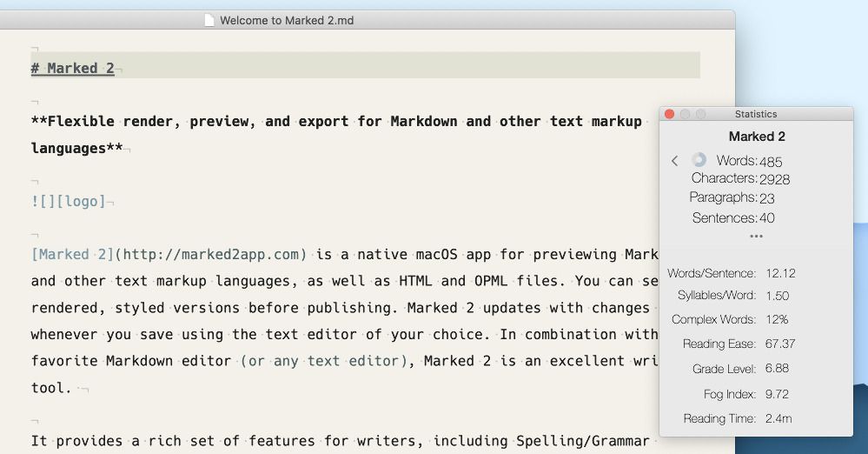Click the Statistics panel title bar
868x454 pixels.
[756, 114]
